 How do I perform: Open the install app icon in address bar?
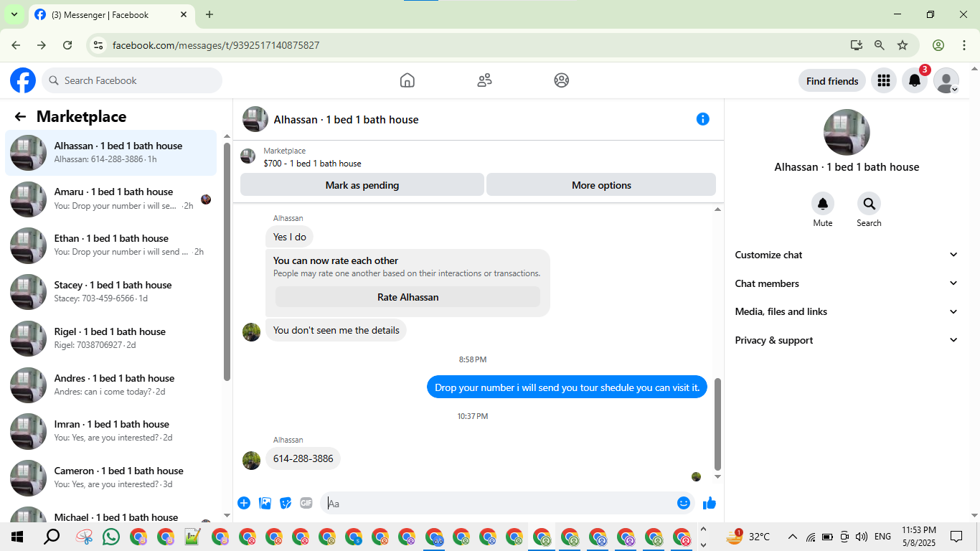pyautogui.click(x=857, y=45)
